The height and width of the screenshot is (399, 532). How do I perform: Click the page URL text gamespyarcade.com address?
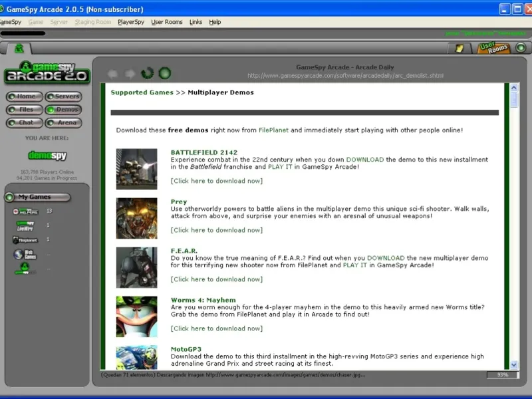click(x=345, y=76)
